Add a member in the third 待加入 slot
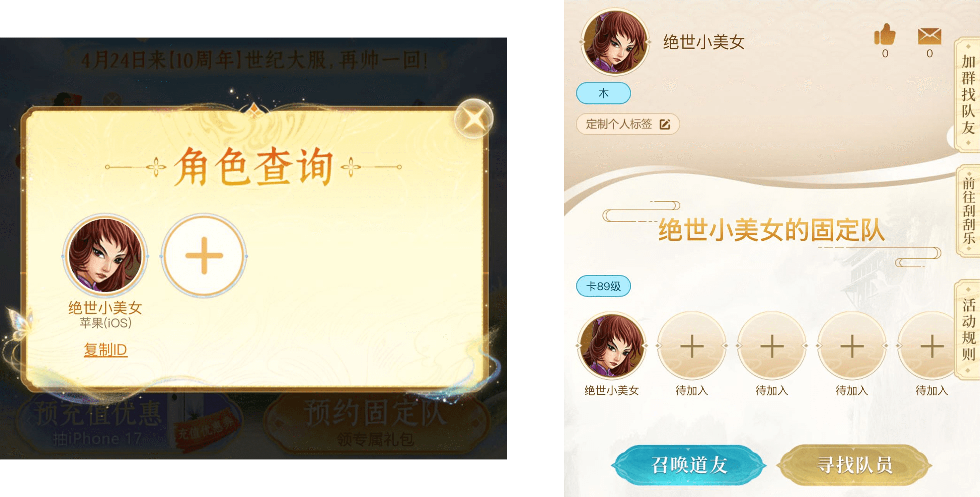Viewport: 980px width, 497px height. [852, 346]
